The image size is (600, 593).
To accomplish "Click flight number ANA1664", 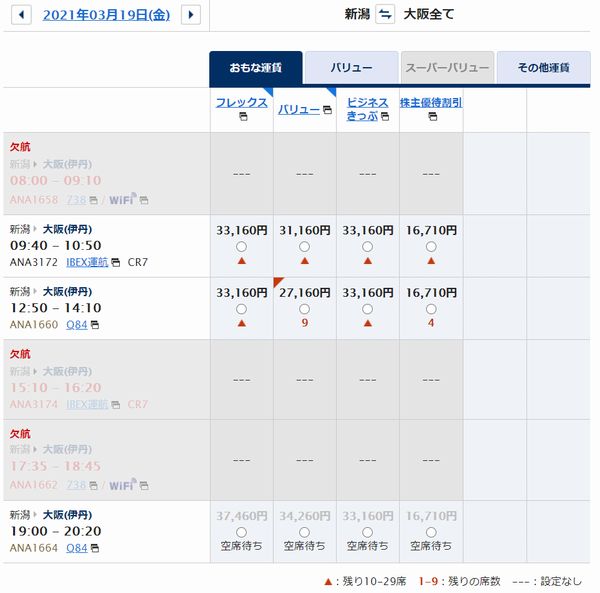I will pos(34,548).
